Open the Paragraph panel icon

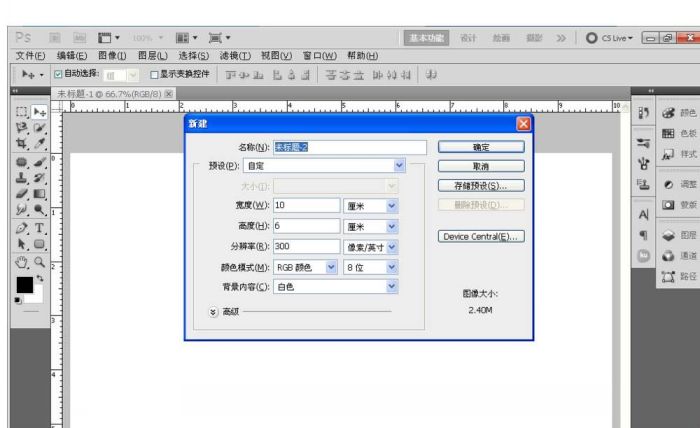click(x=643, y=235)
